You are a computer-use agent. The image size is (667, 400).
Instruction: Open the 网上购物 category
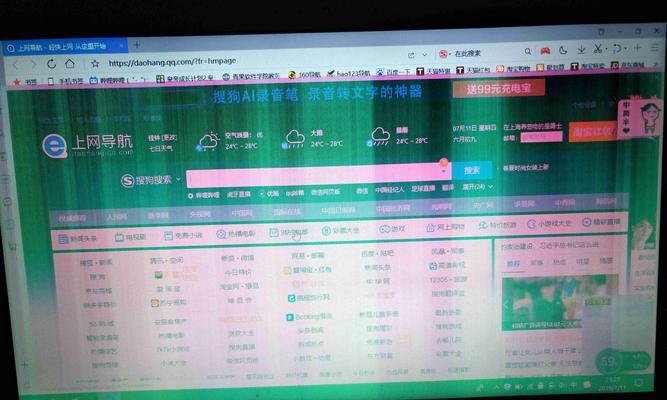(445, 227)
